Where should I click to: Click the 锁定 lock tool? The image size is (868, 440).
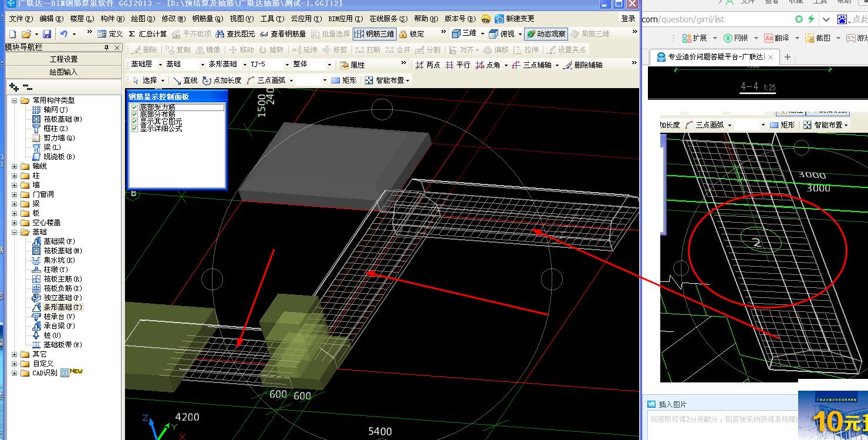coord(411,34)
